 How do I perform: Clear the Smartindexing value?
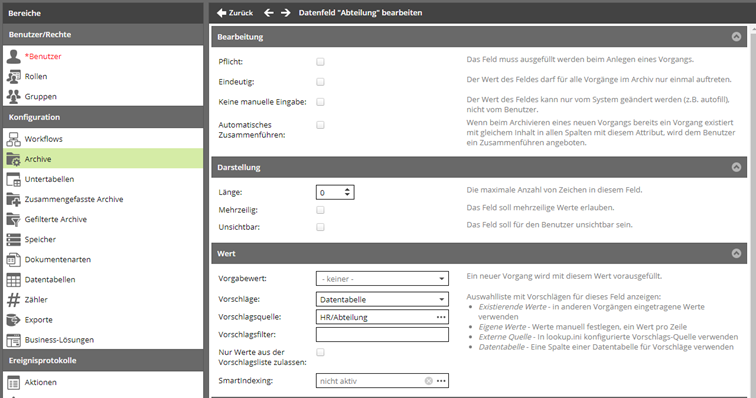point(429,381)
